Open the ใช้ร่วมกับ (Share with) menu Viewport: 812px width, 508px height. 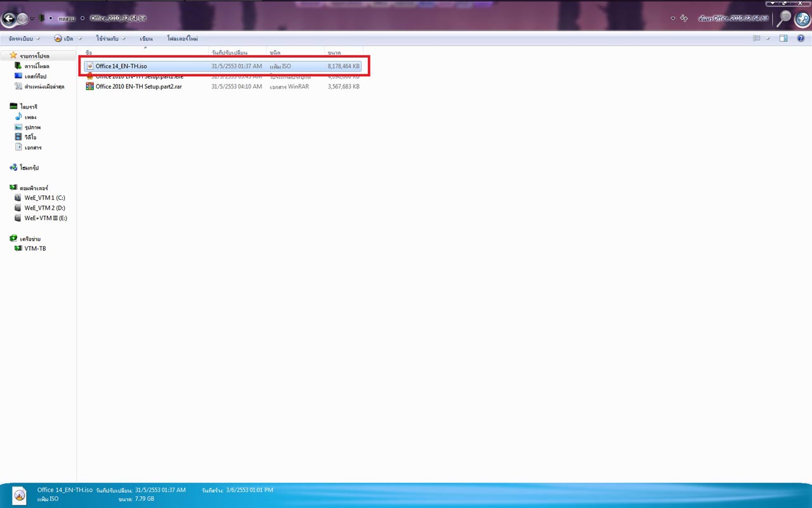pyautogui.click(x=111, y=39)
